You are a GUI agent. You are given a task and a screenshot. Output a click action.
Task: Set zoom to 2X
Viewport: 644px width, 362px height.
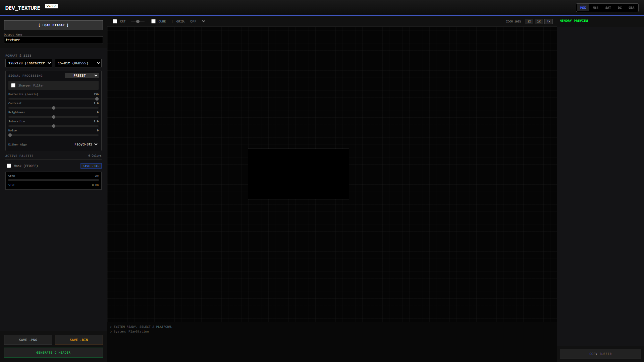pos(539,21)
